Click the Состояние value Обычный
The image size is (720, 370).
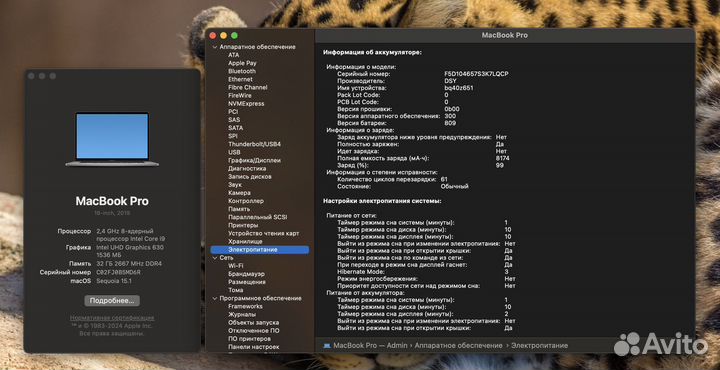(455, 187)
